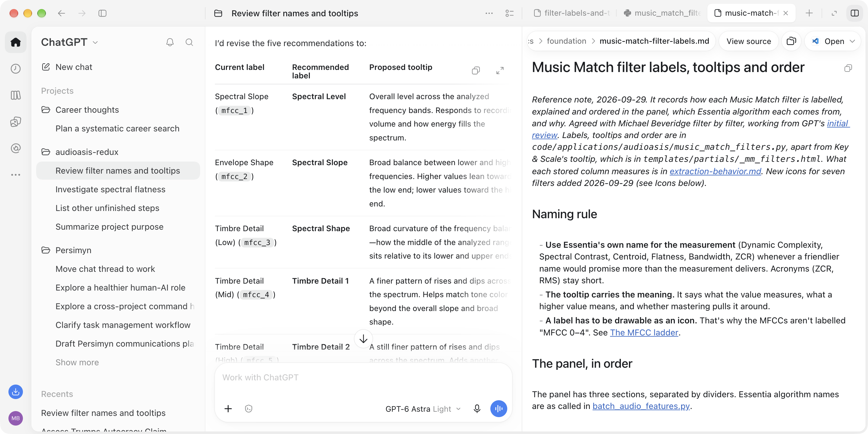This screenshot has width=868, height=434.
Task: Click the plus attach button in composer
Action: pyautogui.click(x=228, y=409)
